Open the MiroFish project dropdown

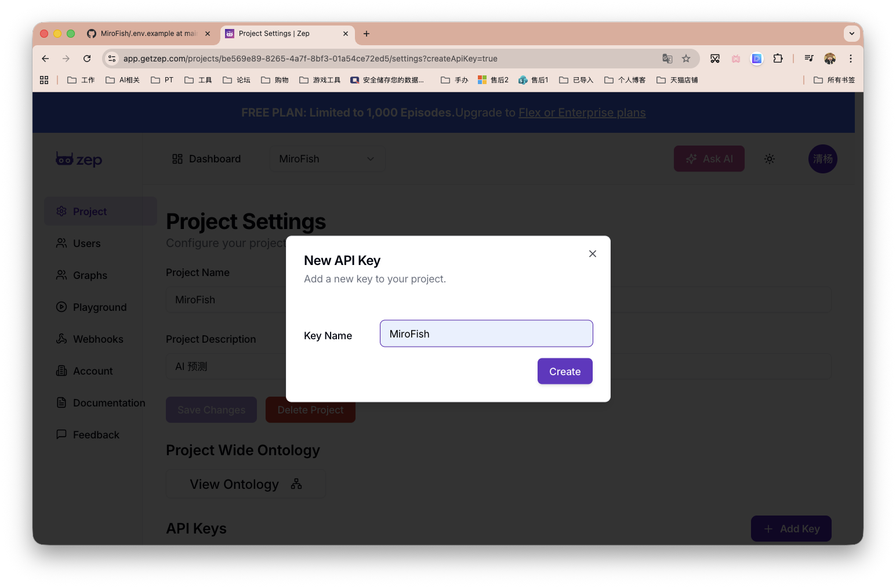(327, 159)
